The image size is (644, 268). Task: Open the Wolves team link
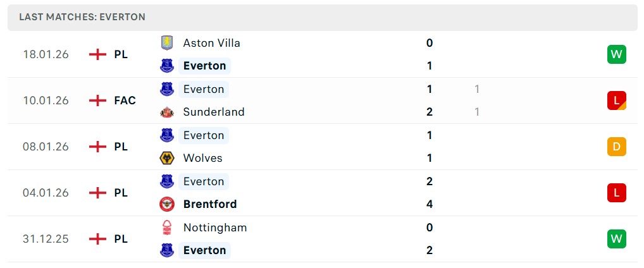[x=202, y=158]
